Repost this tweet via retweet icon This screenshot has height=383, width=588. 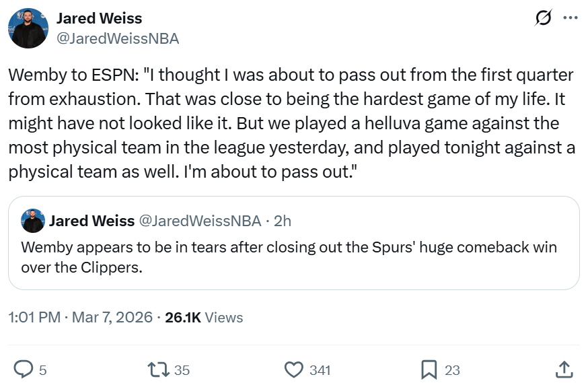click(157, 369)
